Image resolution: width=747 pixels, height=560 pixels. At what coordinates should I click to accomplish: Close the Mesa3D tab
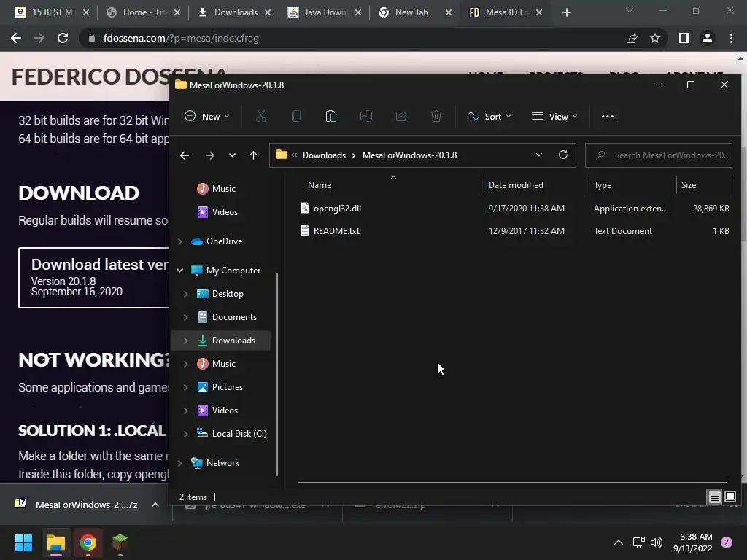click(539, 12)
